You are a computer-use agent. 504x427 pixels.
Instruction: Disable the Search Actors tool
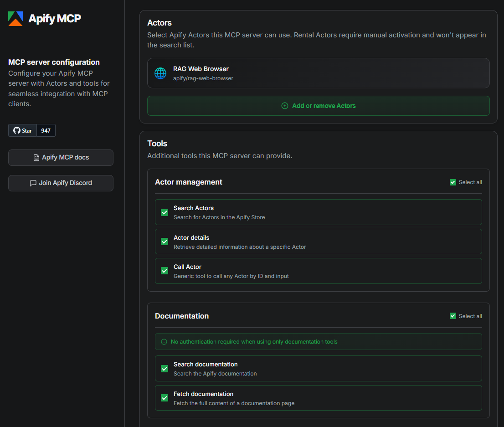164,212
